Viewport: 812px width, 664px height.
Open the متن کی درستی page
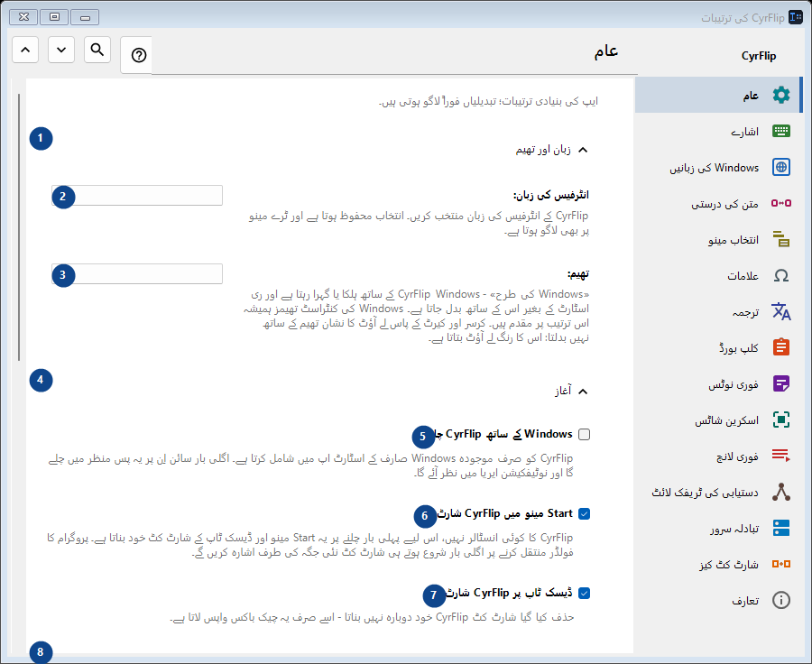719,204
